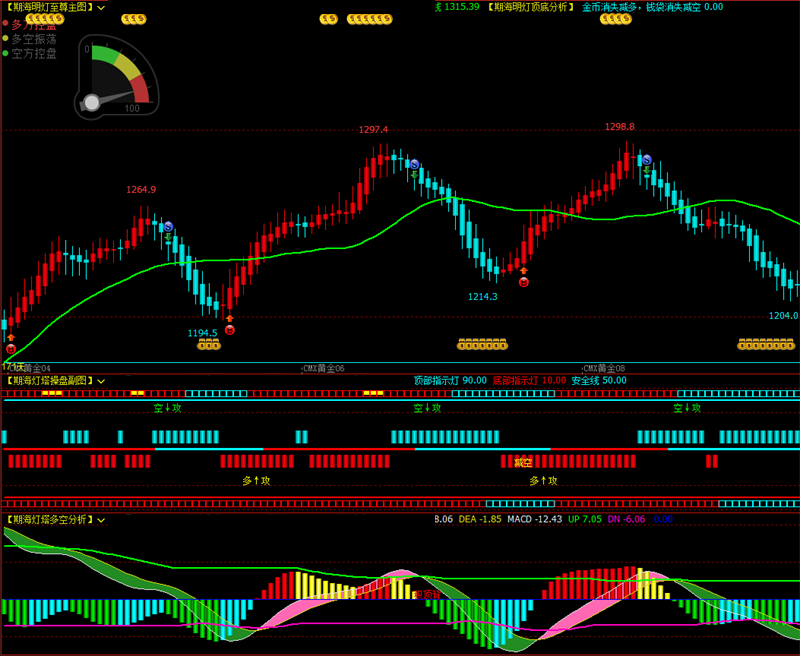Viewport: 800px width, 656px height.
Task: Click the 1204.0 low price label
Action: click(x=783, y=316)
